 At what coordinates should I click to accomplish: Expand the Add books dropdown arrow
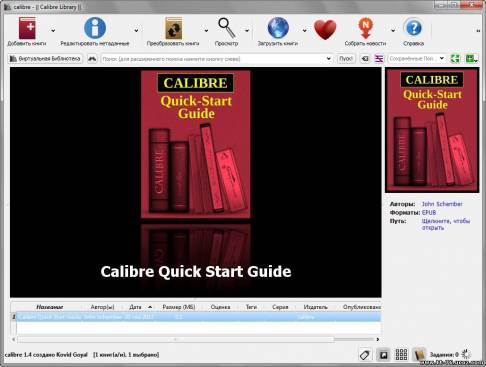pos(53,31)
